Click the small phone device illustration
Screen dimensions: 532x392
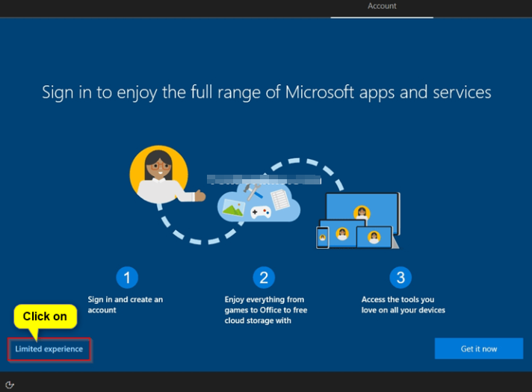click(x=322, y=237)
